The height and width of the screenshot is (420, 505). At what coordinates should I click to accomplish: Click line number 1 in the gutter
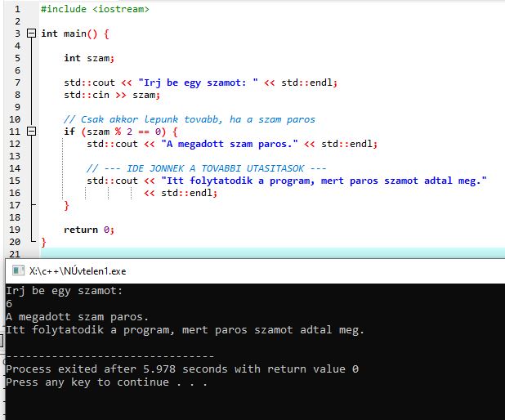pyautogui.click(x=17, y=9)
